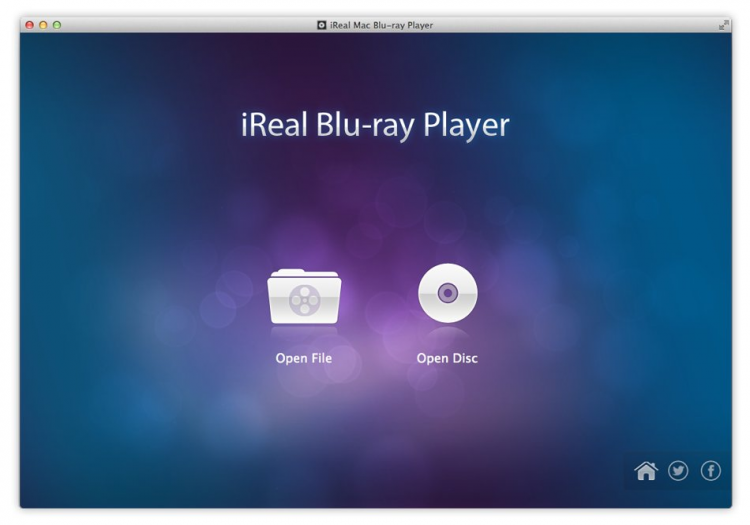This screenshot has height=525, width=750.
Task: Open the Facebook icon
Action: (x=711, y=471)
